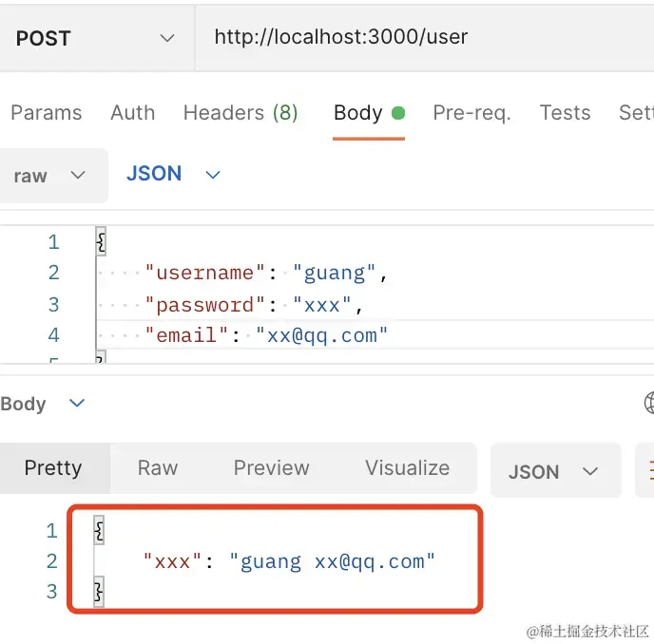Show the Preview response view
654x644 pixels.
point(271,467)
